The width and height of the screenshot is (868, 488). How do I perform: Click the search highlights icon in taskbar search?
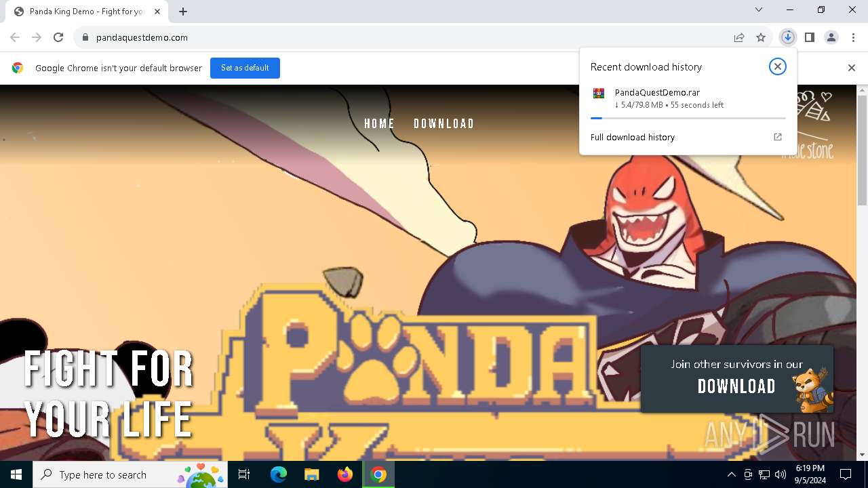tap(201, 474)
